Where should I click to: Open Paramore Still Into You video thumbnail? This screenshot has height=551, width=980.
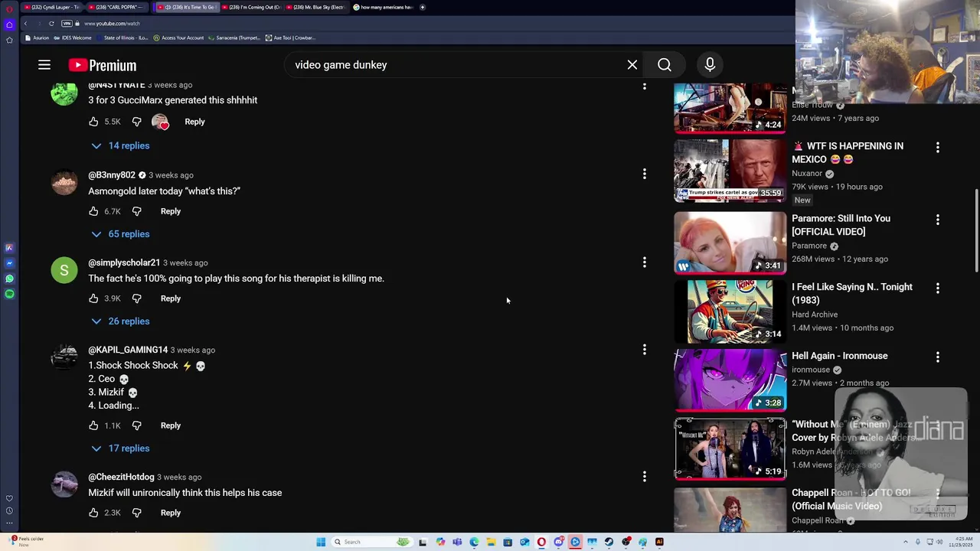tap(730, 243)
